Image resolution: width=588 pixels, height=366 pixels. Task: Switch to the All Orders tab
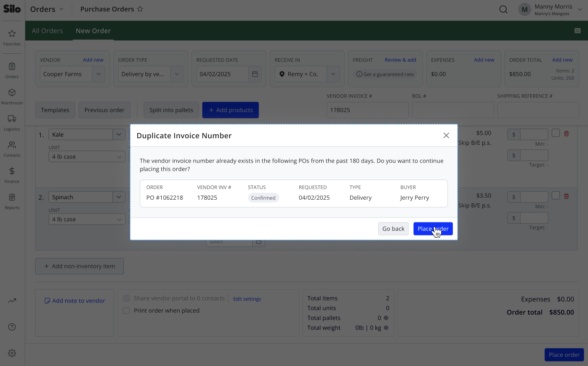(47, 31)
